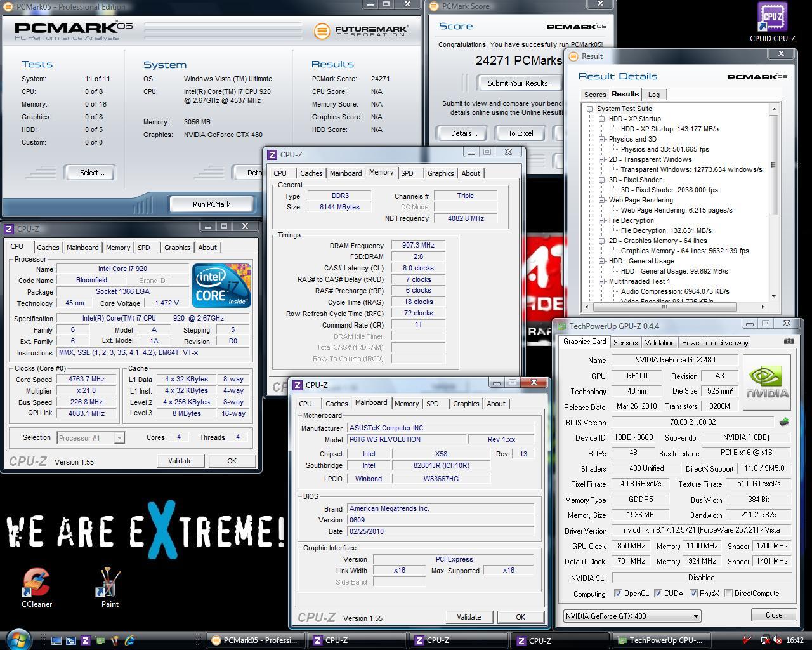Click the GPU-Z screenshot camera icon
812x650 pixels.
pyautogui.click(x=789, y=342)
